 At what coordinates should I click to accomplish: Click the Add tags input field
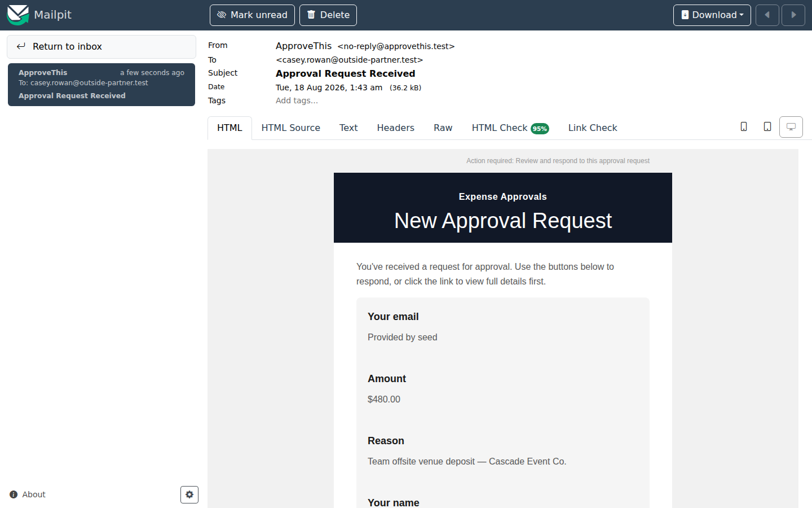click(x=297, y=100)
